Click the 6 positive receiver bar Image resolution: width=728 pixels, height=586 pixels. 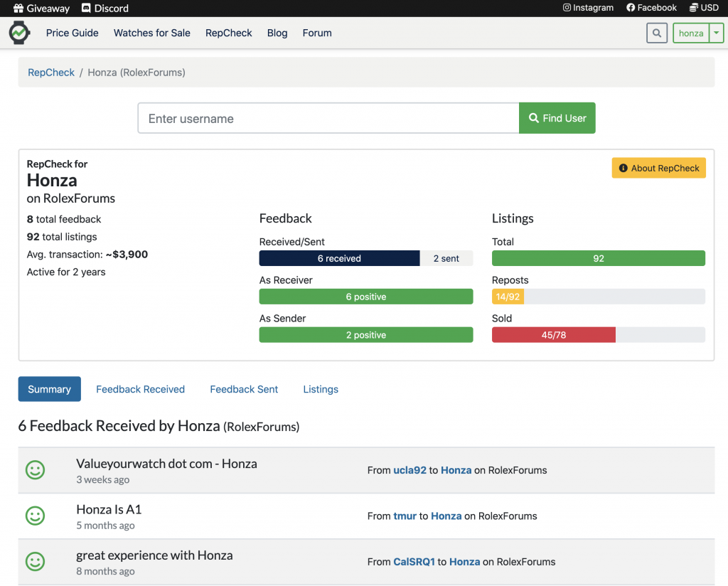(366, 297)
